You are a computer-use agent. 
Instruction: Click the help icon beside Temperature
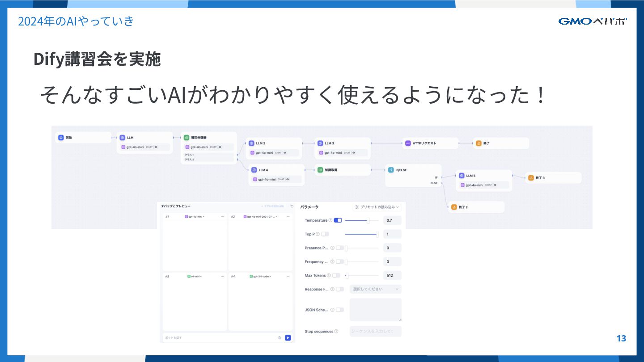click(x=330, y=220)
